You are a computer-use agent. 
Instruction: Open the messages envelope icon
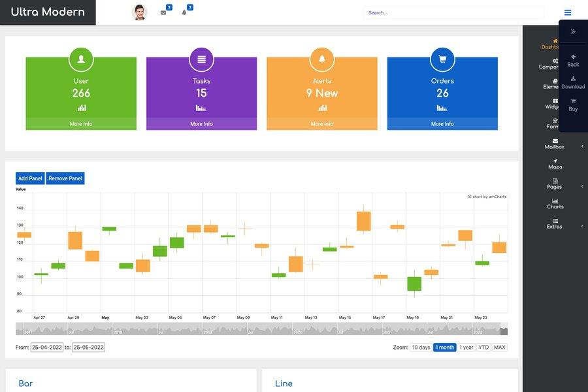pyautogui.click(x=163, y=12)
